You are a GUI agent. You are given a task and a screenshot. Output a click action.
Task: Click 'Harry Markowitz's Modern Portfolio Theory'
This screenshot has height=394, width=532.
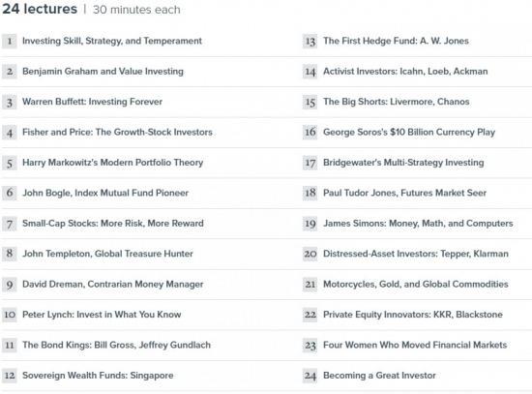click(x=112, y=163)
